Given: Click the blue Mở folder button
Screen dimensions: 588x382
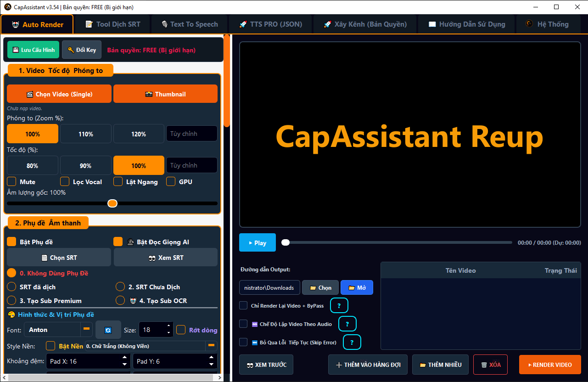Looking at the screenshot, I should click(x=357, y=287).
